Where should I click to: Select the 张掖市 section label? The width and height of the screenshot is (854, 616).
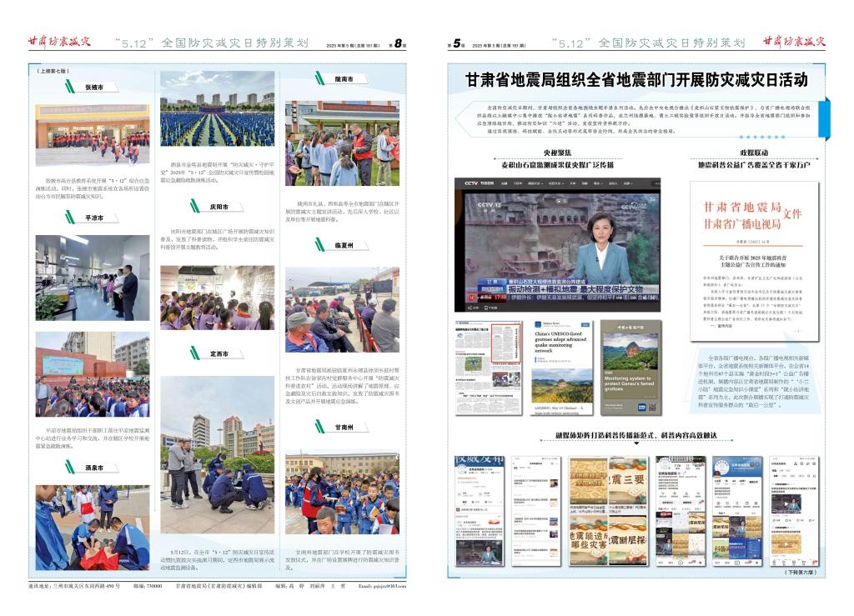coord(94,87)
